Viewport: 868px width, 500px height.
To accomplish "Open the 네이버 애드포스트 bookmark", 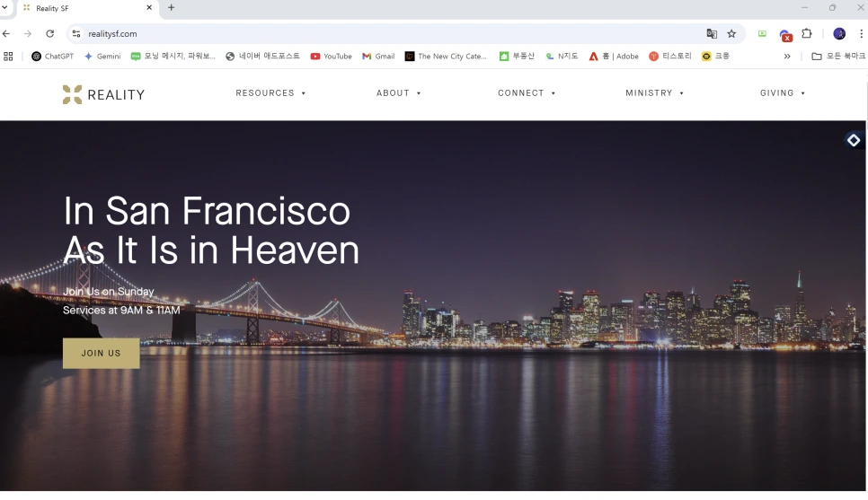I will [263, 57].
